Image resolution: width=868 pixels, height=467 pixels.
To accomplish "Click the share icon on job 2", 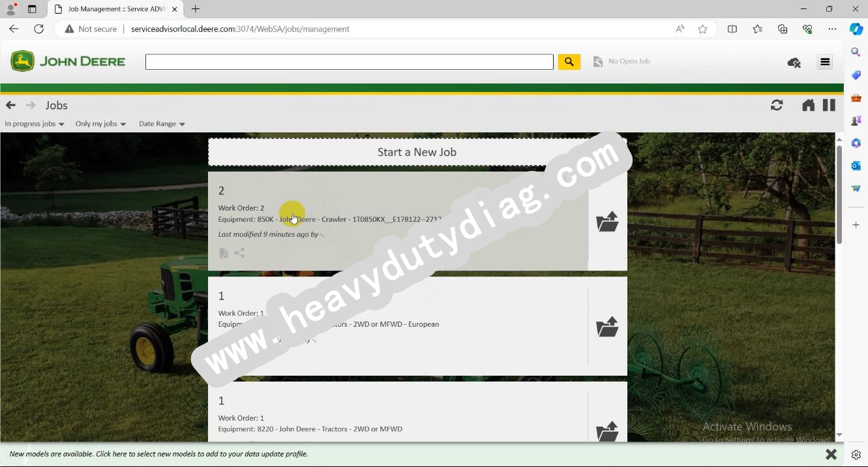I will 239,253.
